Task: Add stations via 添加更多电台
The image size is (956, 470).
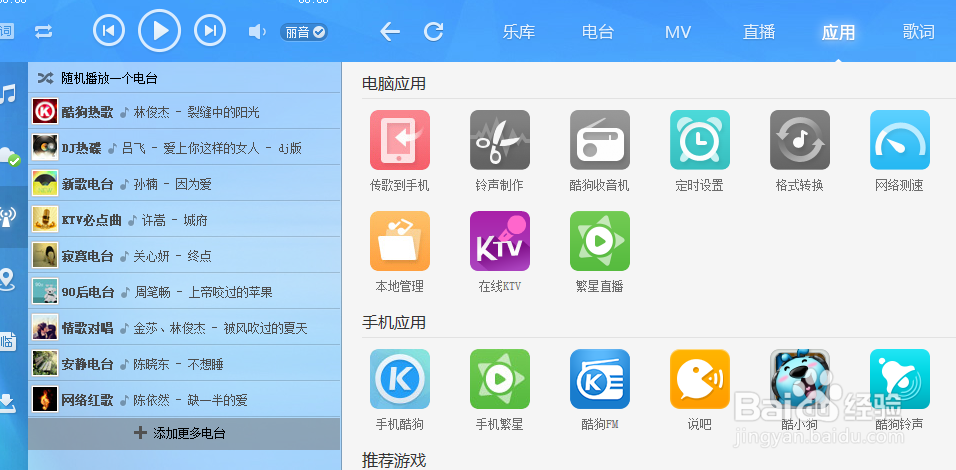Action: [184, 433]
